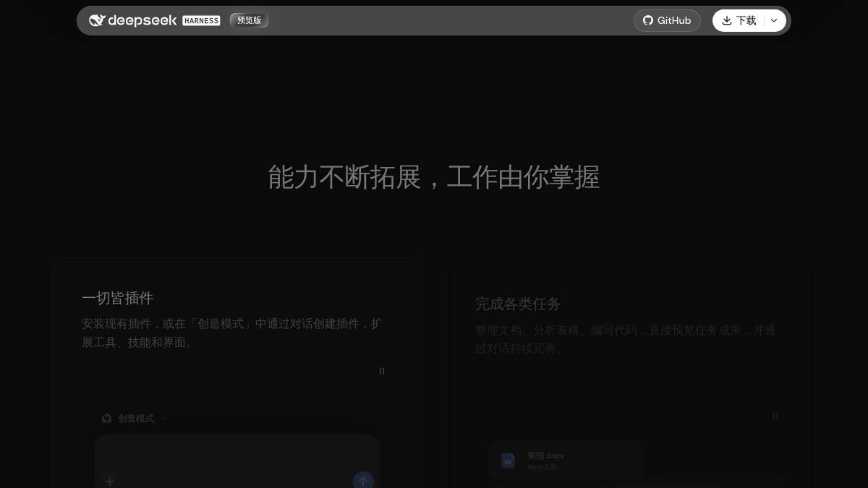Click the 一切皆插件 card title
Image resolution: width=868 pixels, height=488 pixels.
(x=118, y=298)
